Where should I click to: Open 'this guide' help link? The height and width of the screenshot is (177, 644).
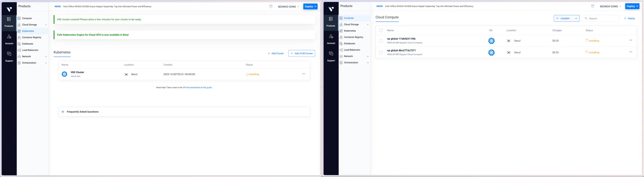tap(208, 88)
